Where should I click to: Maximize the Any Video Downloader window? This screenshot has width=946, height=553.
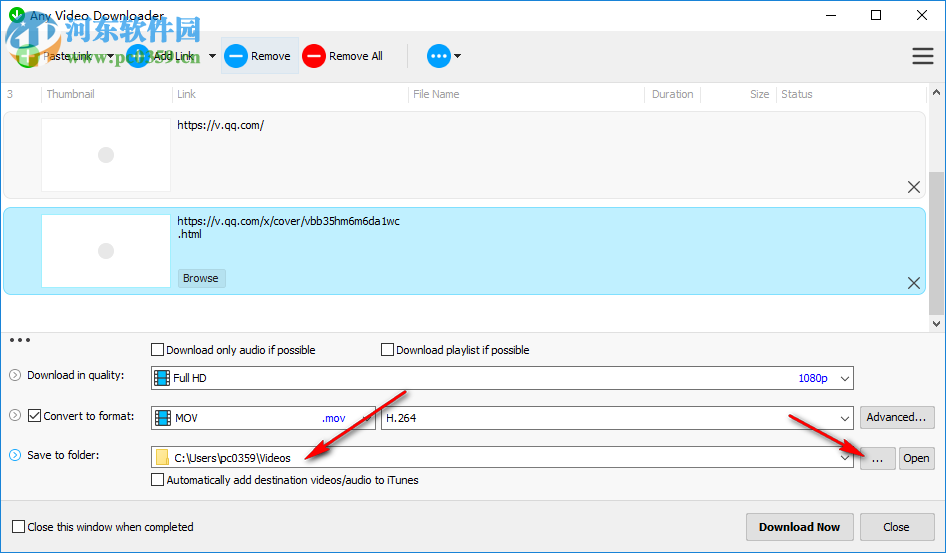pos(876,15)
